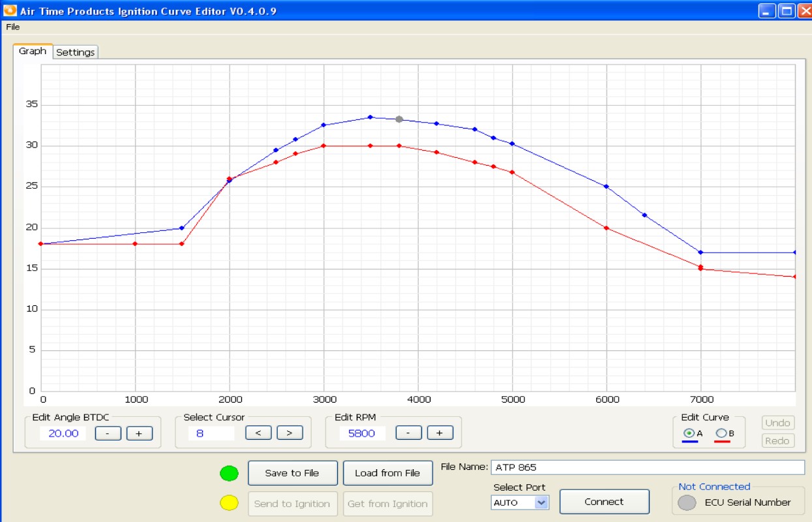The width and height of the screenshot is (812, 522).
Task: Close the Curve Editor window
Action: tap(805, 10)
